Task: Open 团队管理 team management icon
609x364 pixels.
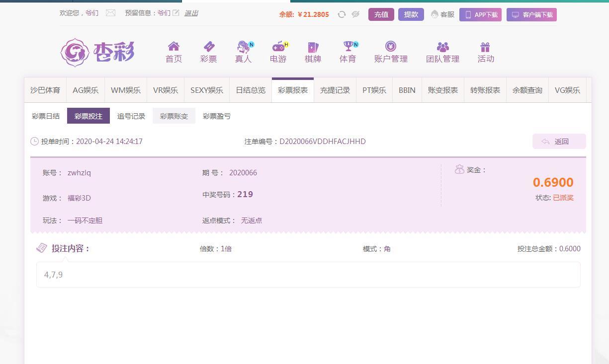Action: [x=442, y=47]
